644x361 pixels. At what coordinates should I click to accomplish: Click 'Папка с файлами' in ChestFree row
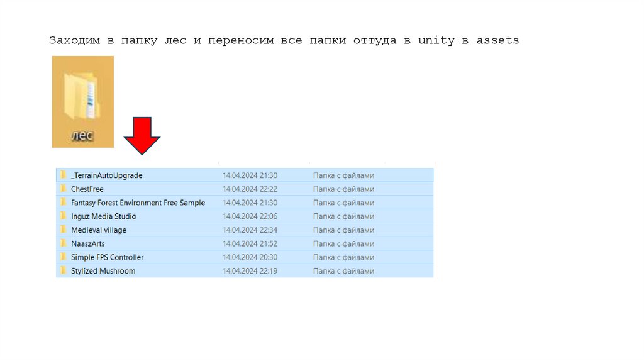(343, 189)
